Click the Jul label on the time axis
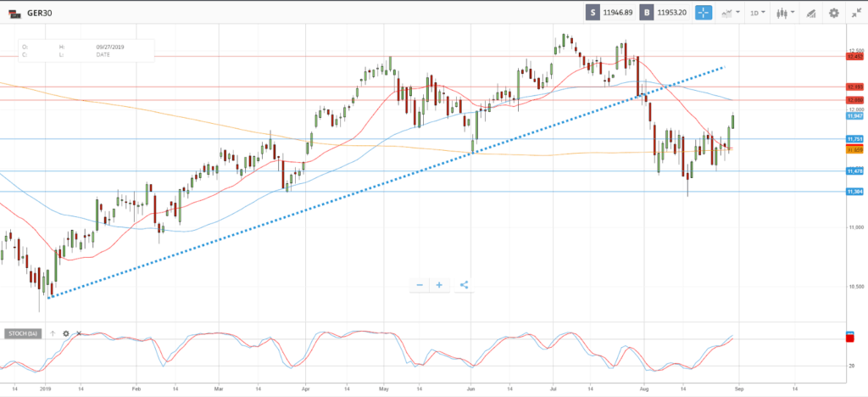The width and height of the screenshot is (868, 397). tap(553, 389)
